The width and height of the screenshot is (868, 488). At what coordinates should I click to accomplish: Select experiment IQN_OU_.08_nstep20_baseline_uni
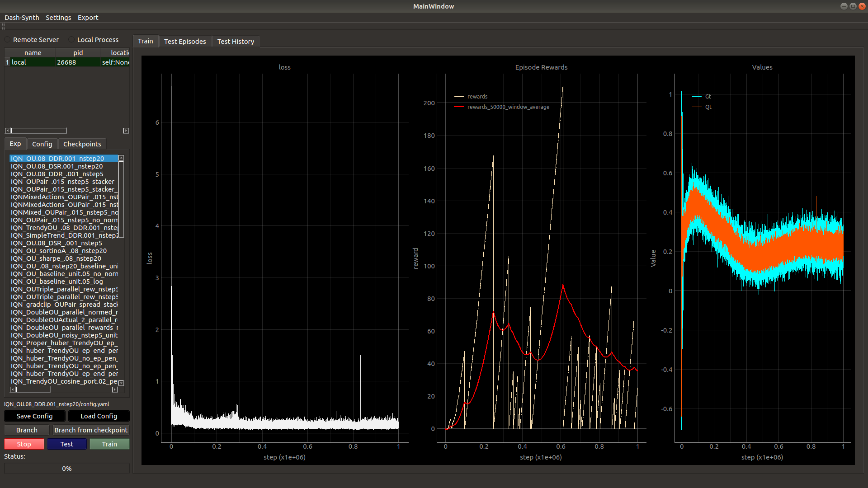[64, 266]
